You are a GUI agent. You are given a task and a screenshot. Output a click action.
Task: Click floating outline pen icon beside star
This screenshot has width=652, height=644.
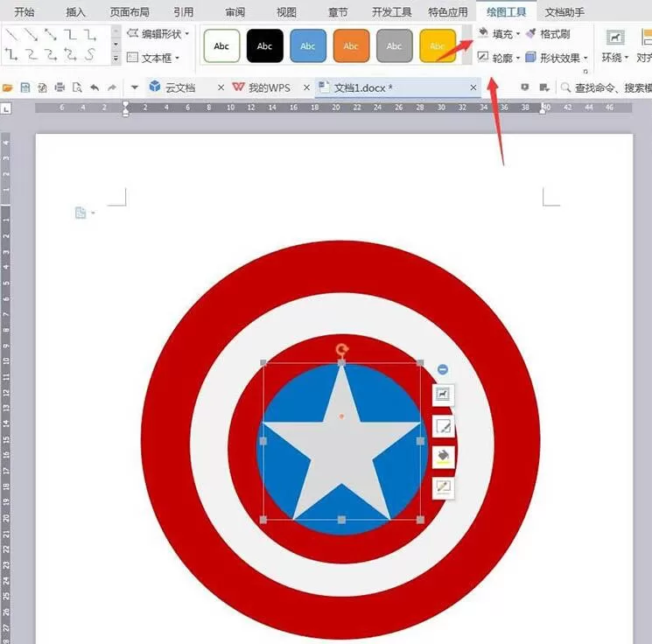pyautogui.click(x=443, y=426)
